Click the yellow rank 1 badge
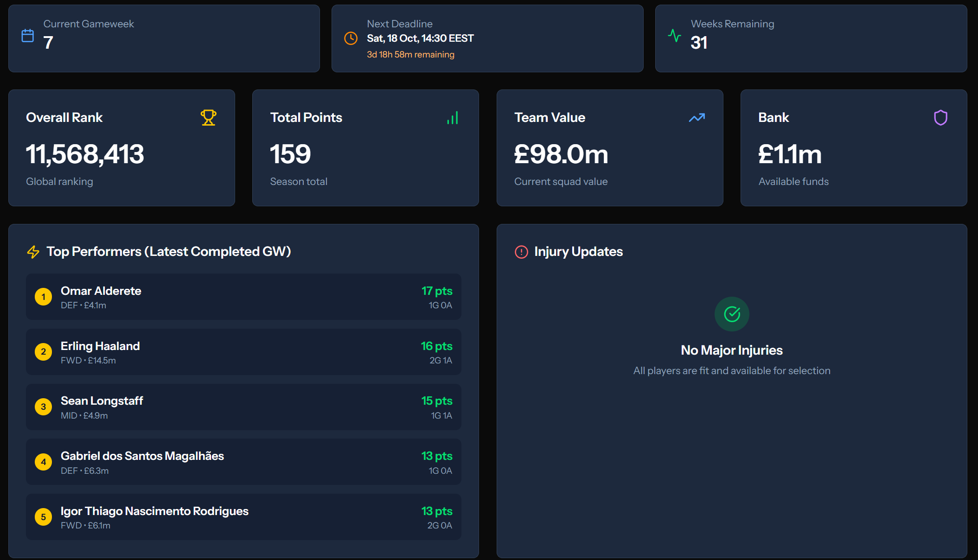978x560 pixels. (44, 297)
